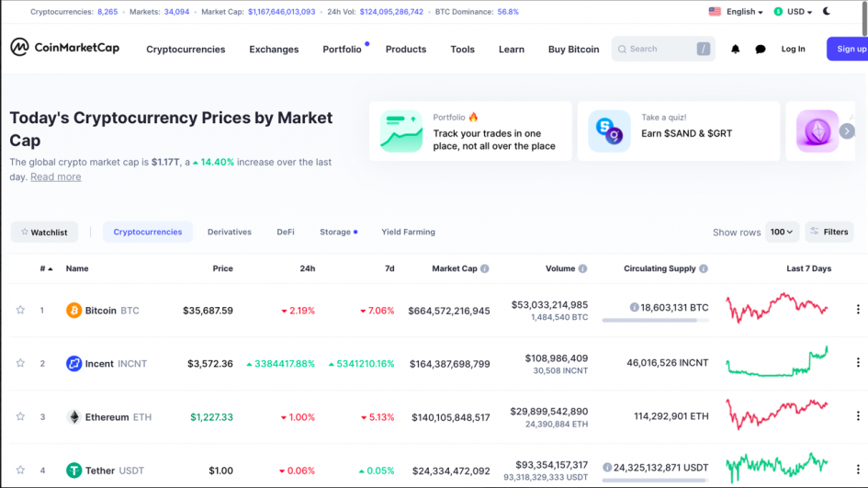The image size is (868, 488).
Task: Toggle dark mode moon icon
Action: (x=827, y=11)
